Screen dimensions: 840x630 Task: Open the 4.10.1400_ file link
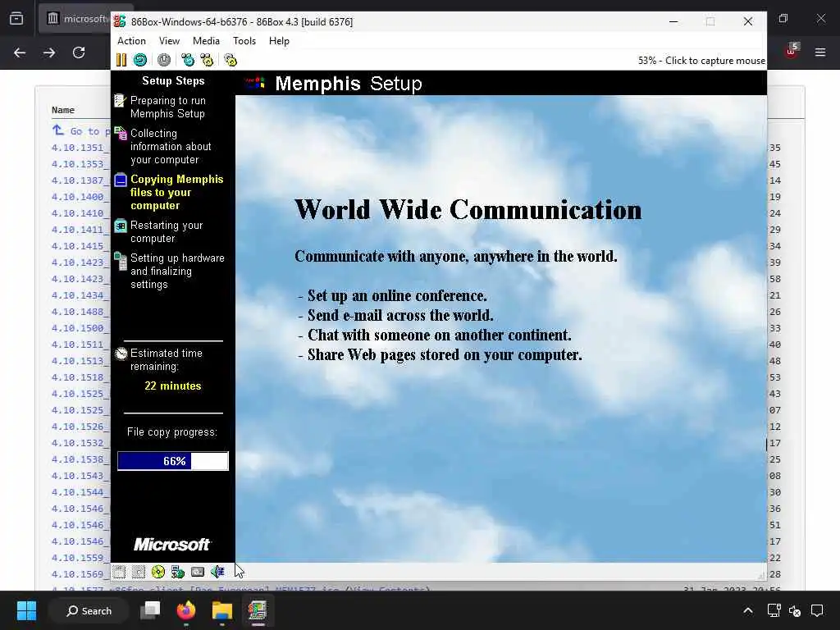(80, 197)
